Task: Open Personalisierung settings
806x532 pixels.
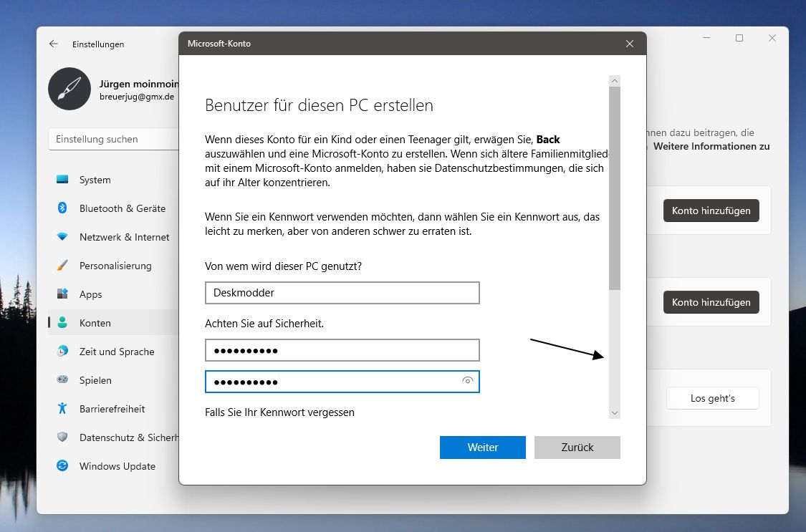Action: point(114,266)
